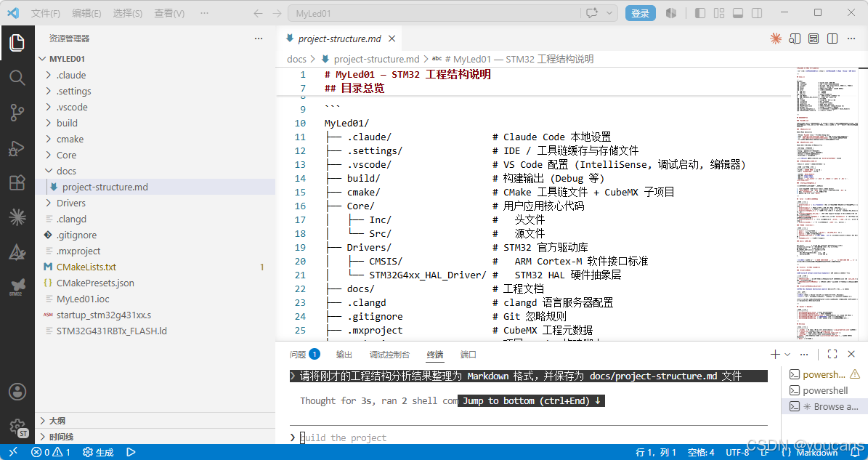868x460 pixels.
Task: Expand the 时间线 timeline section
Action: pyautogui.click(x=155, y=437)
